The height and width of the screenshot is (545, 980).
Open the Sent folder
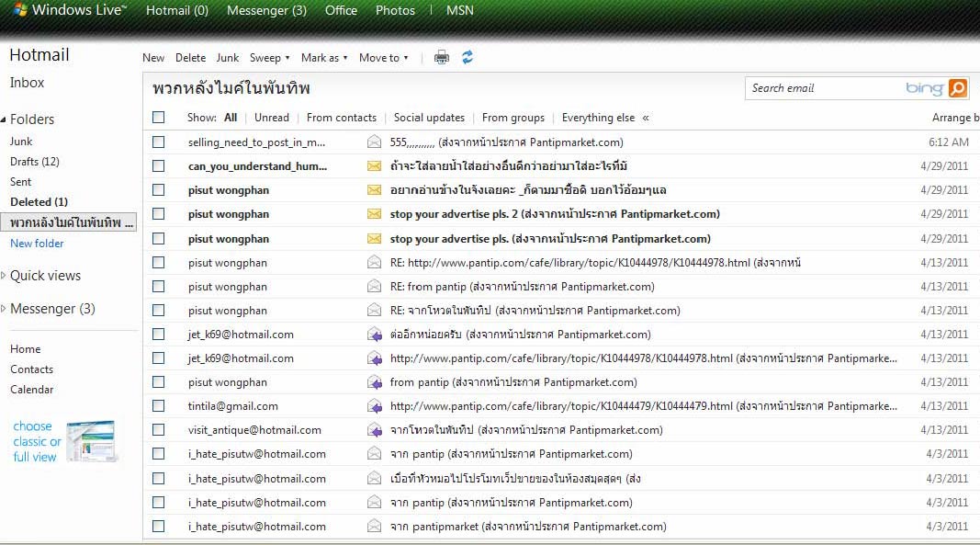(x=20, y=181)
